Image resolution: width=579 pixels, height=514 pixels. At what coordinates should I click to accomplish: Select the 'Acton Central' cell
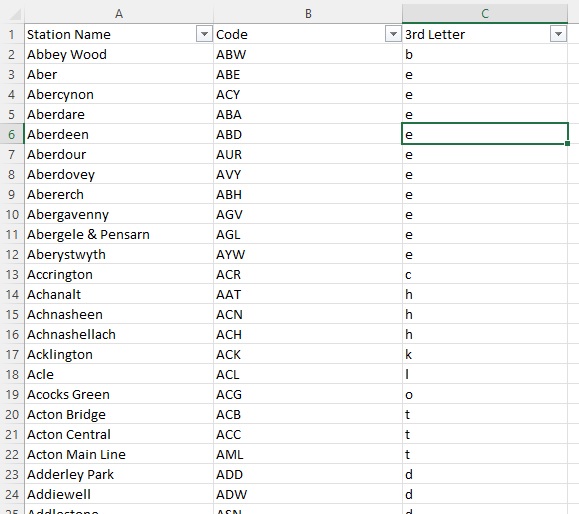pos(119,434)
